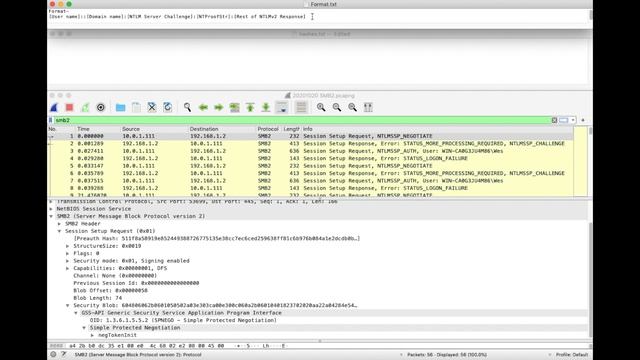This screenshot has height=360, width=640.
Task: Open capture file properties status icon
Action: click(64, 355)
